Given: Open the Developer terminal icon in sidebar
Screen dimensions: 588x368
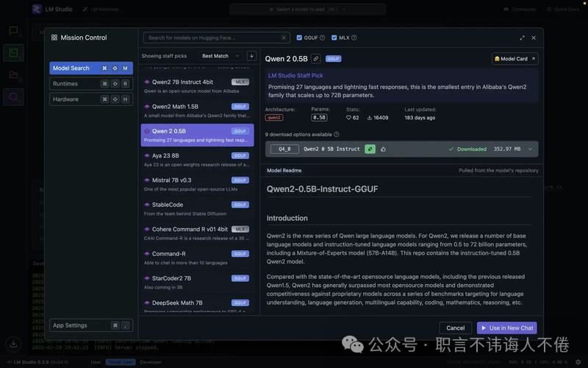Looking at the screenshot, I should click(x=13, y=53).
